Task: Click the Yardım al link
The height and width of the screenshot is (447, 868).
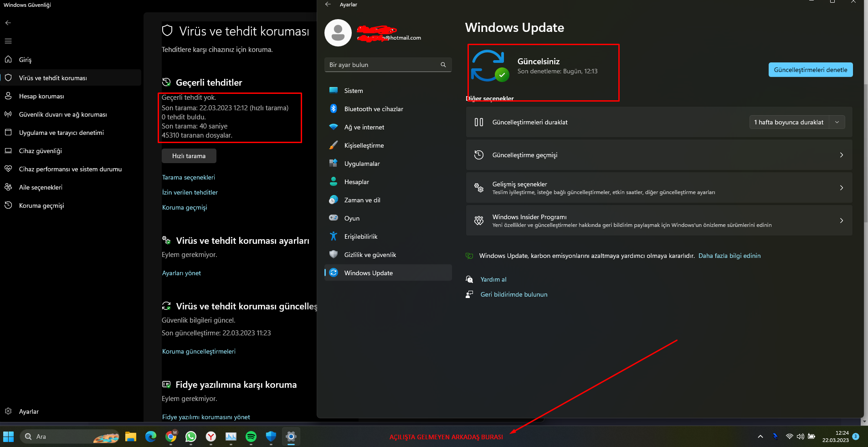Action: (x=493, y=279)
